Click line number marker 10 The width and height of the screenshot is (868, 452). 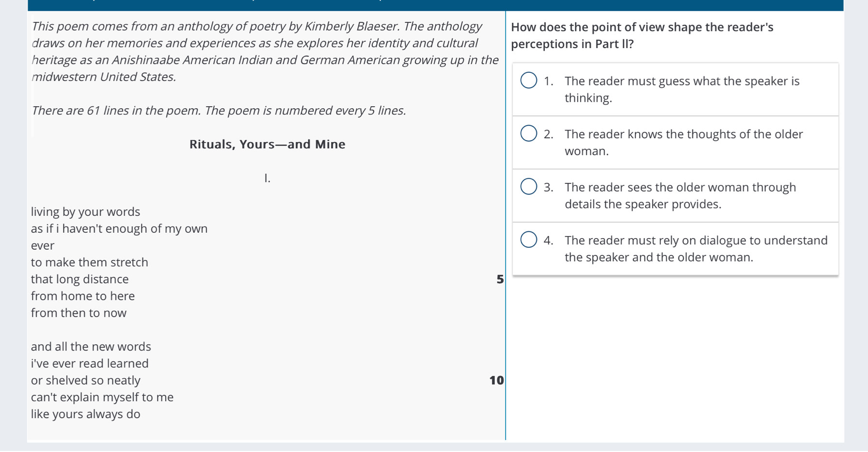point(496,380)
